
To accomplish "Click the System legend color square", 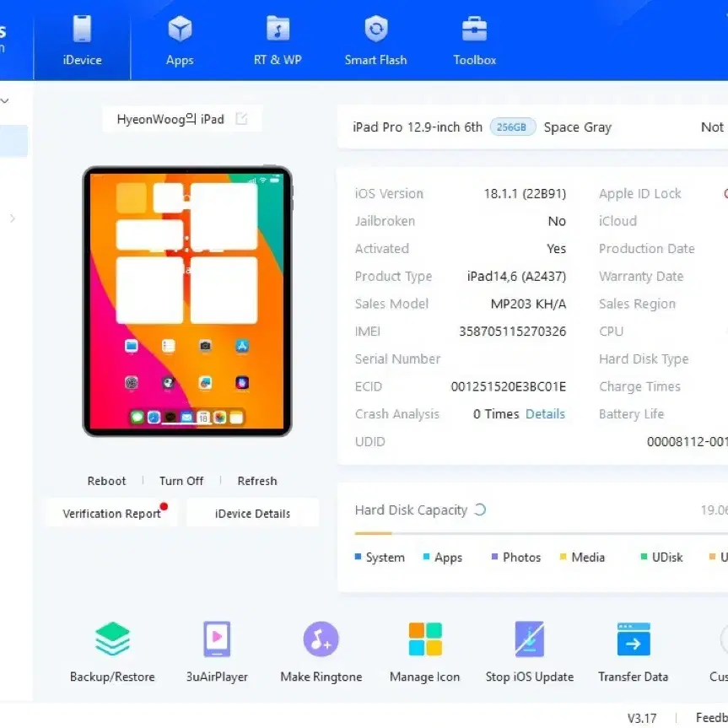I will (358, 557).
